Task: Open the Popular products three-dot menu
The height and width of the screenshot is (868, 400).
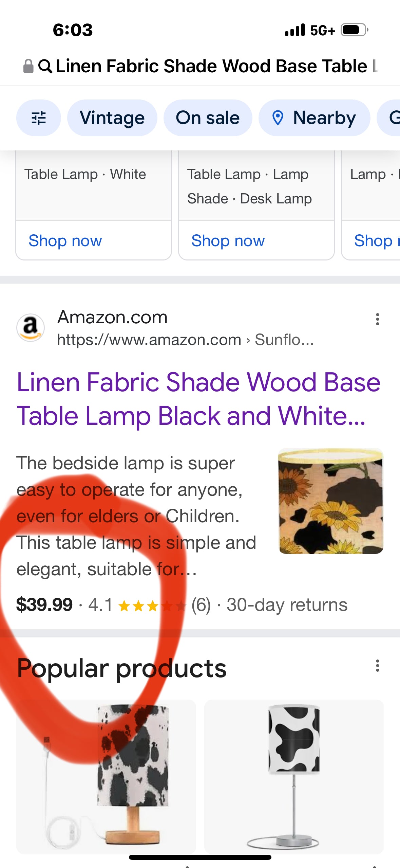Action: [x=377, y=666]
